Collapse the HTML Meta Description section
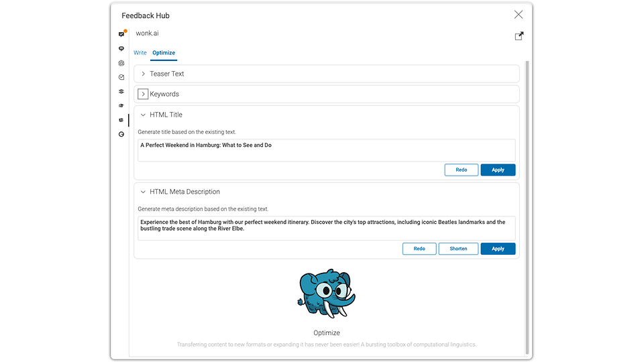644x362 pixels. click(143, 192)
